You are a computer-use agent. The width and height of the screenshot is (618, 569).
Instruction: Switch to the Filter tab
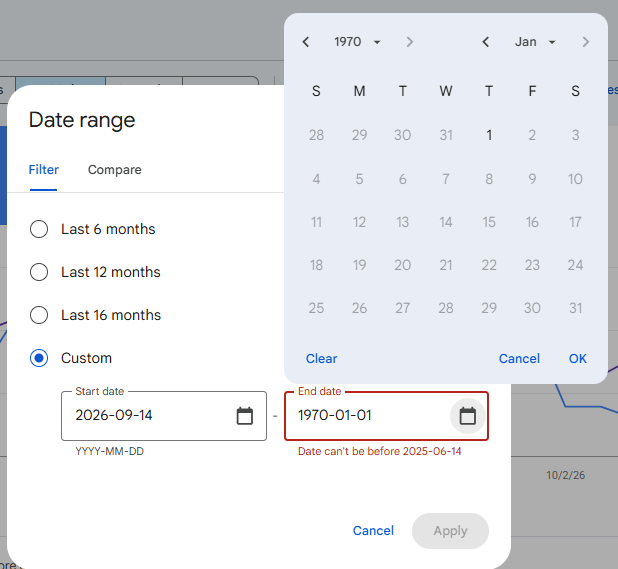[43, 169]
